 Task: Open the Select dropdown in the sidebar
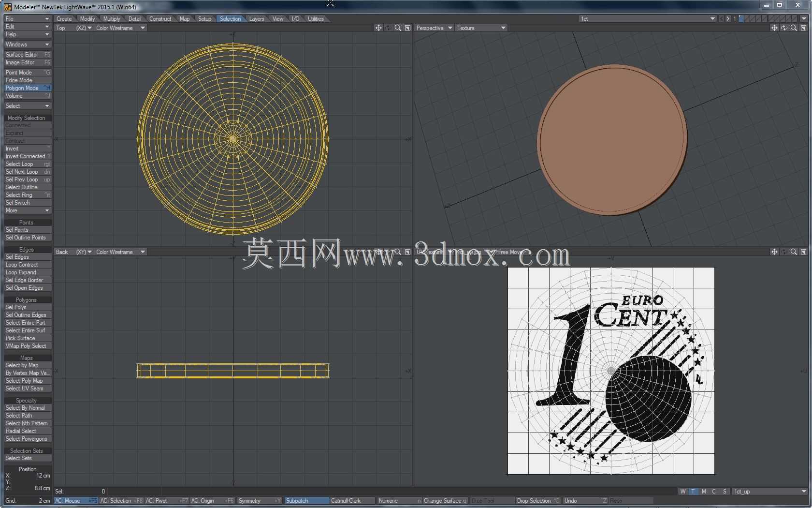coord(28,106)
